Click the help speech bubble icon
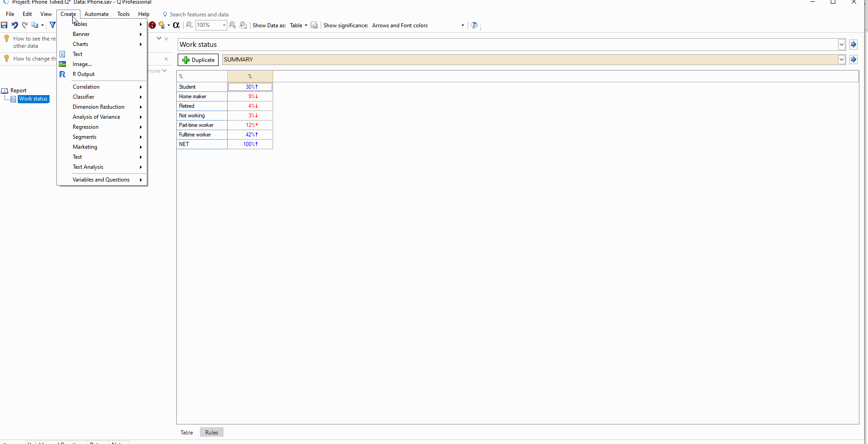Image resolution: width=868 pixels, height=444 pixels. [x=474, y=25]
